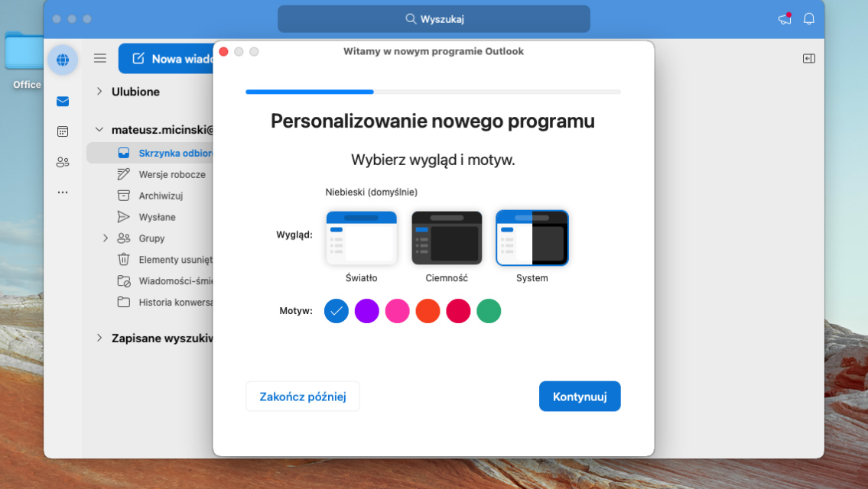This screenshot has height=489, width=868.
Task: Select the Światło light appearance
Action: (x=362, y=238)
